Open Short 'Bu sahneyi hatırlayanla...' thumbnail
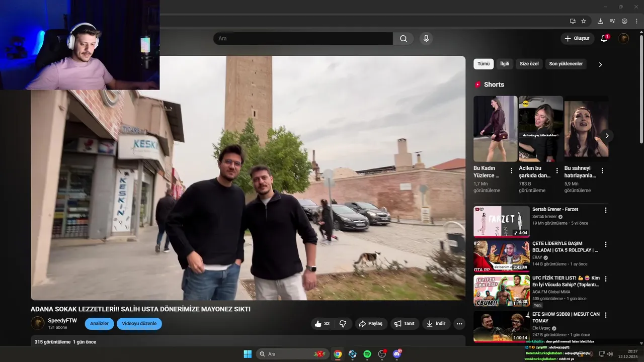Viewport: 644px width, 362px height. (x=586, y=129)
